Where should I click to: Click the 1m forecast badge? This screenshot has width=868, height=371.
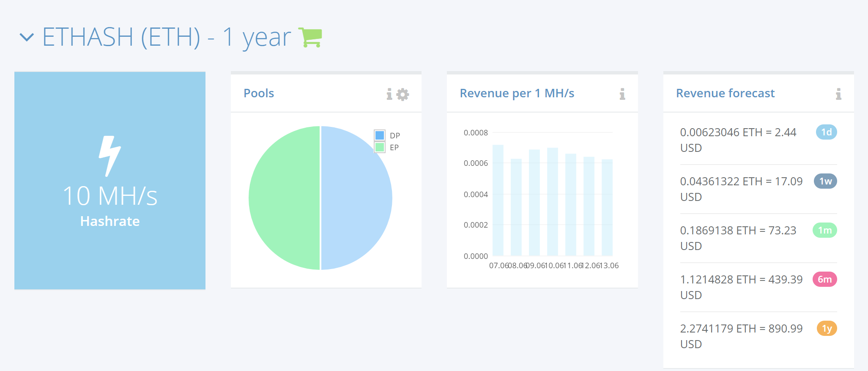[x=825, y=230]
